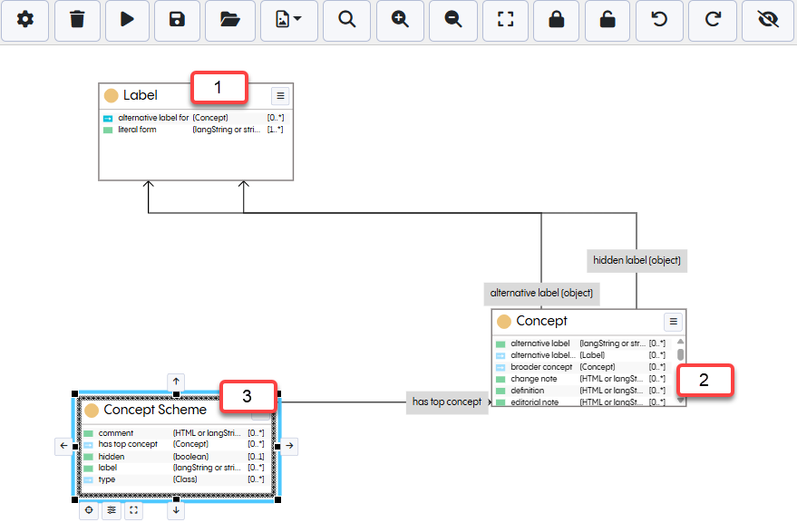797x532 pixels.
Task: Fit diagram to screen icon
Action: (x=505, y=20)
